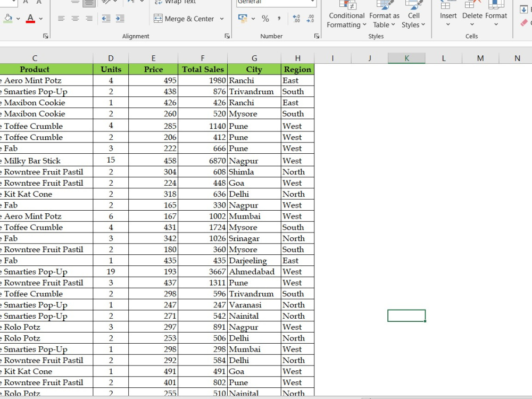532x399 pixels.
Task: Select column H header
Action: tap(297, 59)
